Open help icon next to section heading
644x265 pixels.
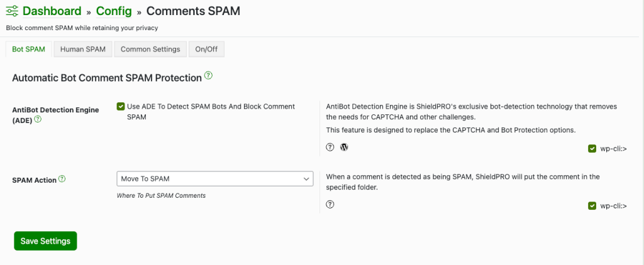209,75
